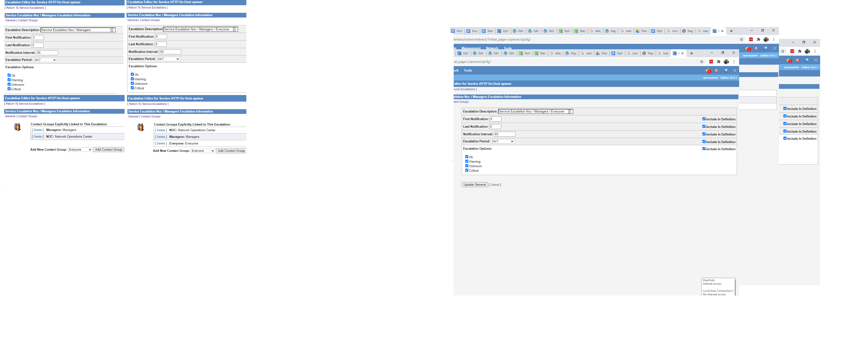Click the Update General button
Screen dimensions: 868x342
click(x=475, y=185)
